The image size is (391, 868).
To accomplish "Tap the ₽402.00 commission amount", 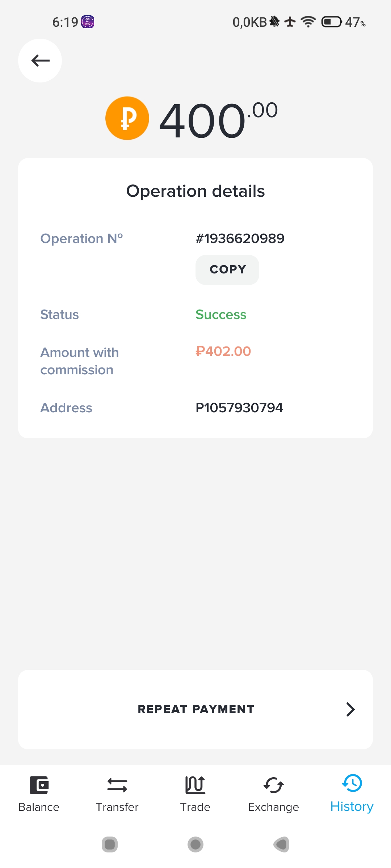I will (223, 351).
